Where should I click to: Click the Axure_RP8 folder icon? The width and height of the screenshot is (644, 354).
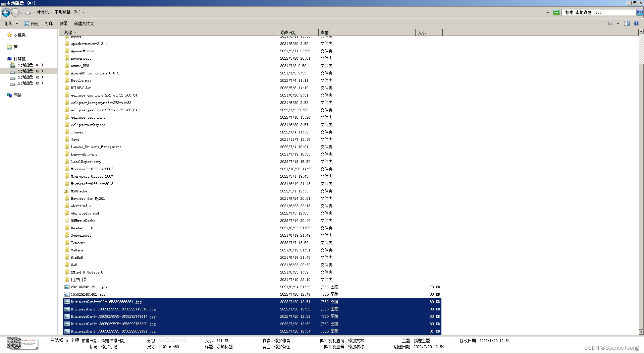(x=67, y=66)
